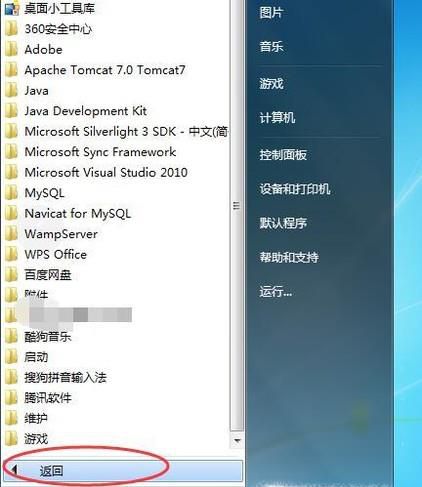Expand Apache Tomcat 7.0 Tomcat7 label
The image size is (422, 487).
(x=105, y=70)
